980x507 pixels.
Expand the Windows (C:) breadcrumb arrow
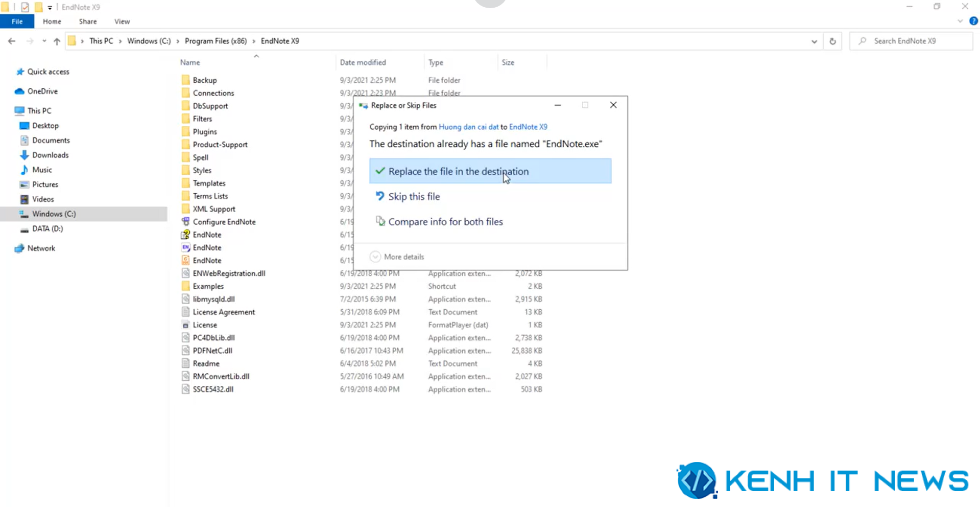pyautogui.click(x=178, y=41)
